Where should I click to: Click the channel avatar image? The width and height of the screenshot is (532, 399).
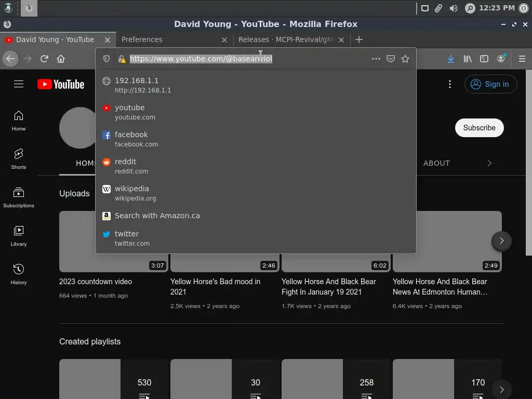tap(78, 128)
